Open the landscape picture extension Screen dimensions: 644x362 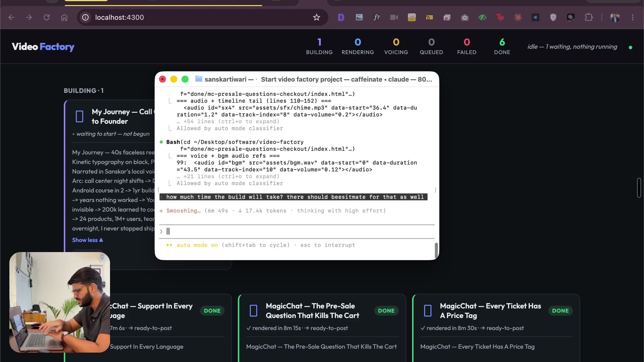tap(359, 17)
